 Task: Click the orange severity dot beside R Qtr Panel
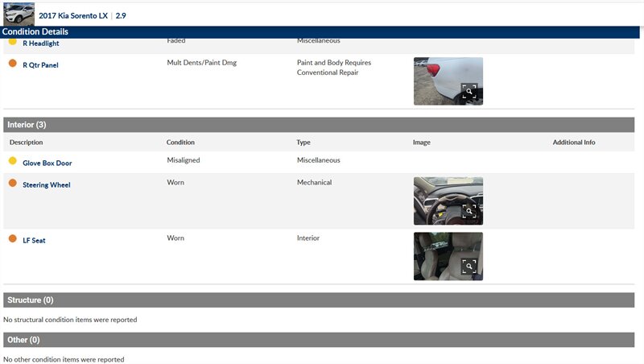(12, 64)
